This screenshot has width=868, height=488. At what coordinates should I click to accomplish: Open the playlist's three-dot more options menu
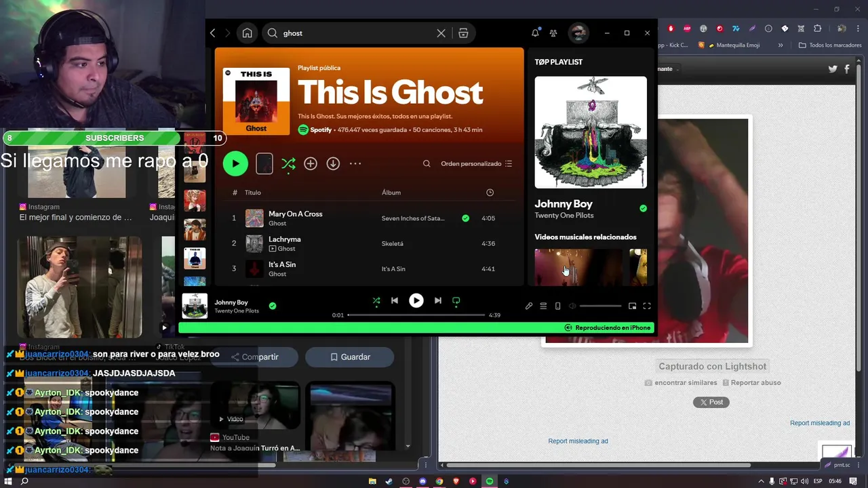click(x=355, y=163)
